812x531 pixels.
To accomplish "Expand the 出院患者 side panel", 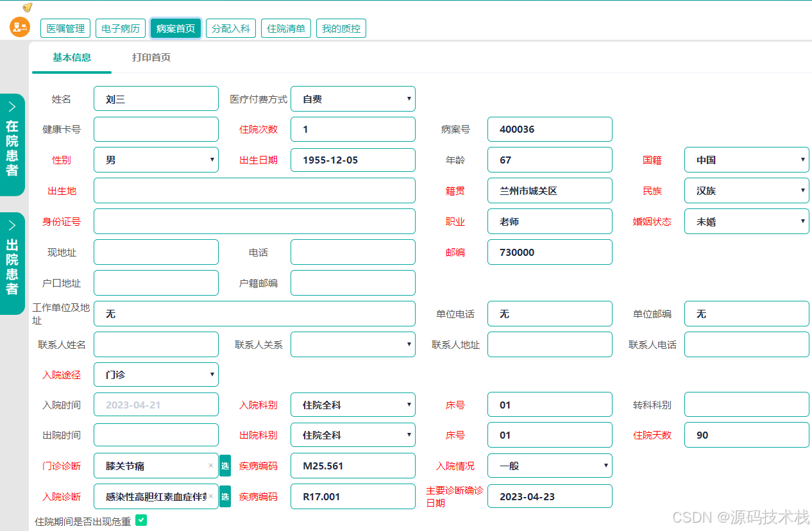I will [12, 264].
